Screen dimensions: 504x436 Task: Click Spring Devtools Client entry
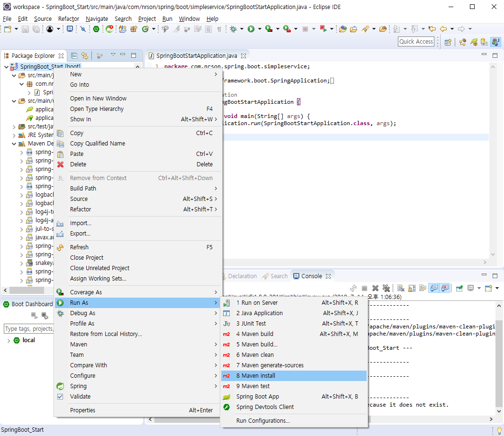point(294,407)
